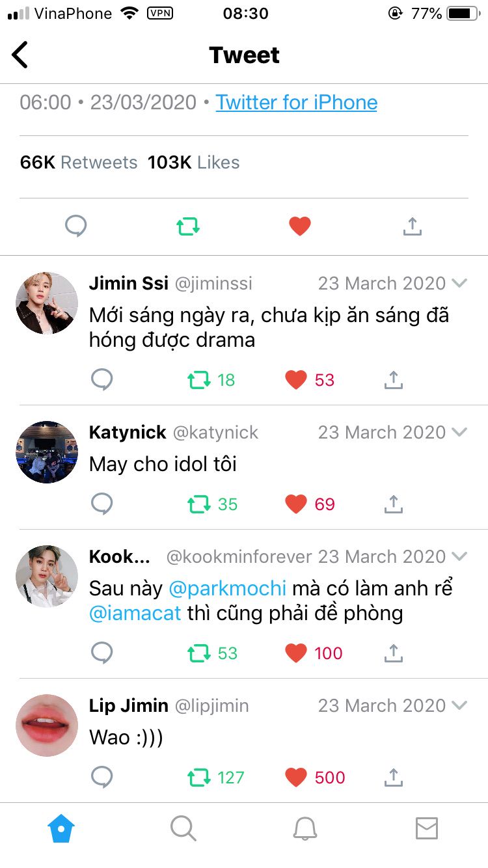Unlike the main tweet heart
This screenshot has width=488, height=868.
(x=300, y=226)
